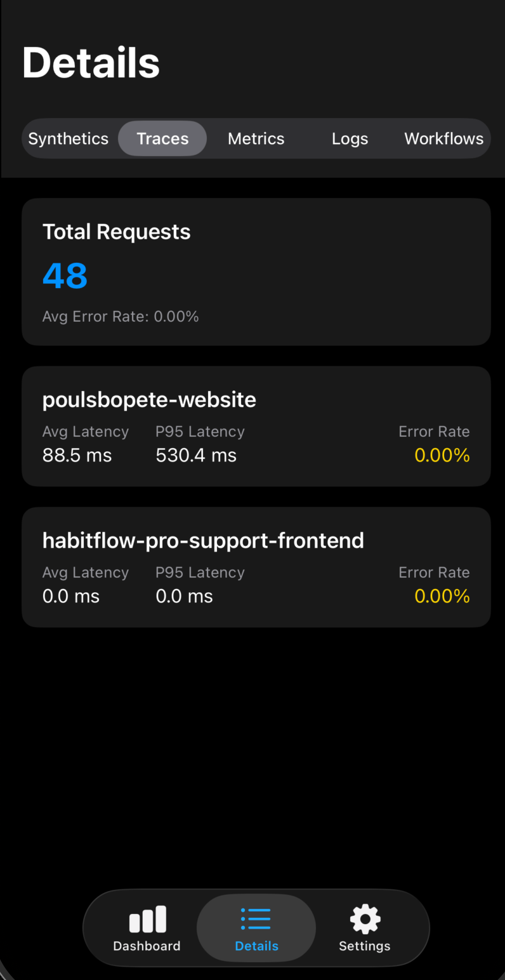The height and width of the screenshot is (980, 505).
Task: Click the Details page title
Action: pos(91,62)
